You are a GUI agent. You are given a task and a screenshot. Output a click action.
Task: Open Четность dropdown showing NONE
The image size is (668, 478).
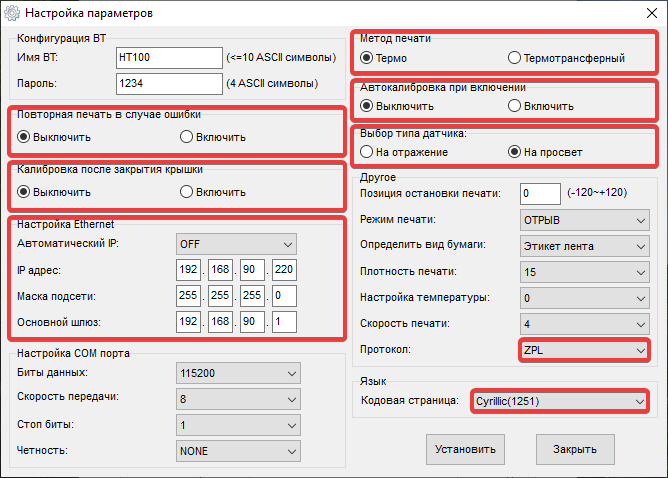(238, 451)
